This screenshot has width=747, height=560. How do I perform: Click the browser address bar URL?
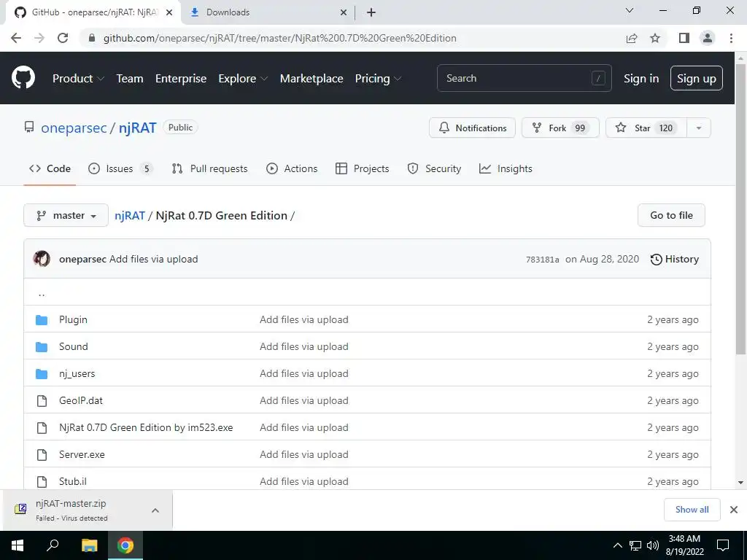click(x=279, y=38)
